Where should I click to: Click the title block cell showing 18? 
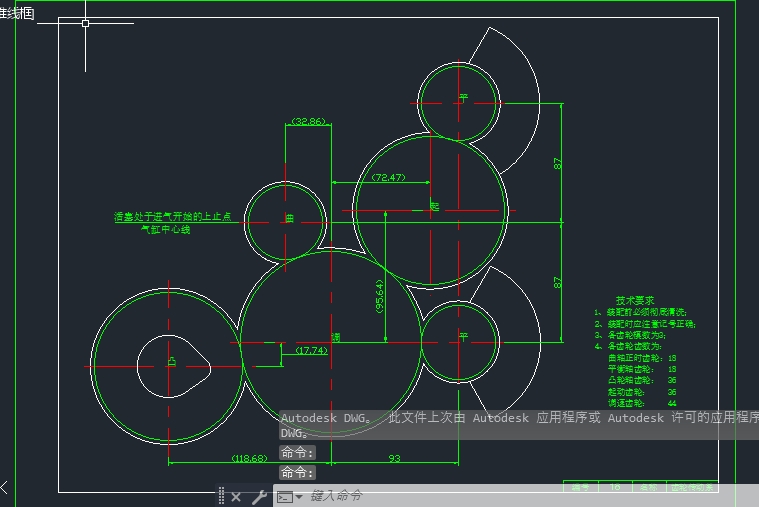pos(615,487)
